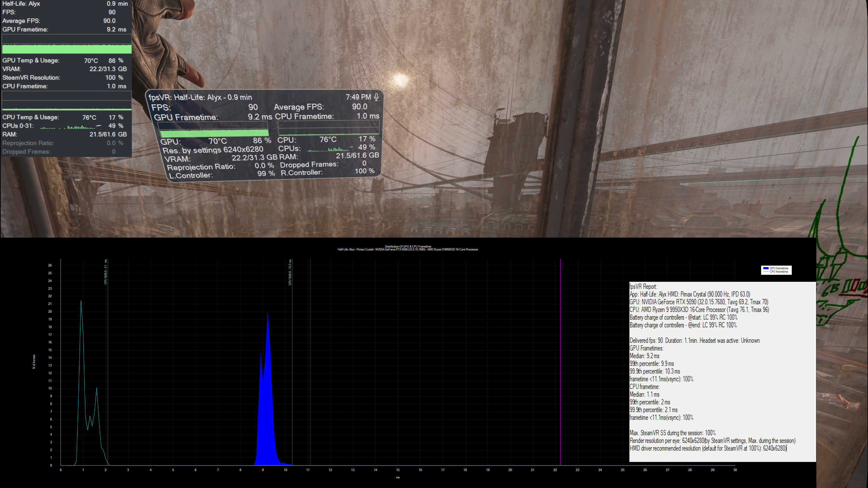Click 'L.Controller: 99 %' in VR panel

pyautogui.click(x=222, y=175)
